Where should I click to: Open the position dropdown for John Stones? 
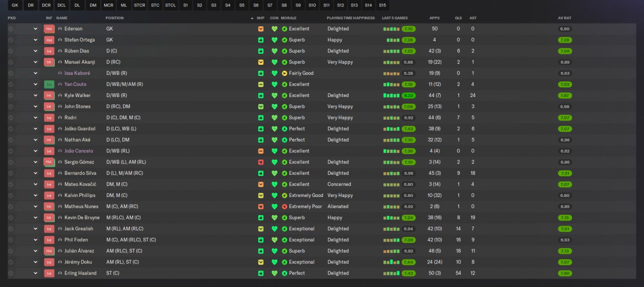36,107
